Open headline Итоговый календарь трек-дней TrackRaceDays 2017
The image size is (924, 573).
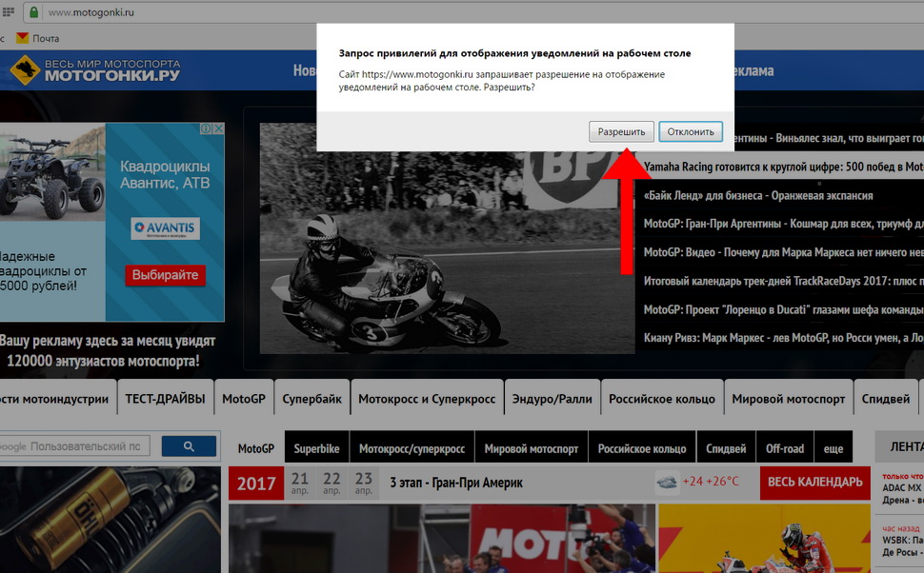pos(783,281)
